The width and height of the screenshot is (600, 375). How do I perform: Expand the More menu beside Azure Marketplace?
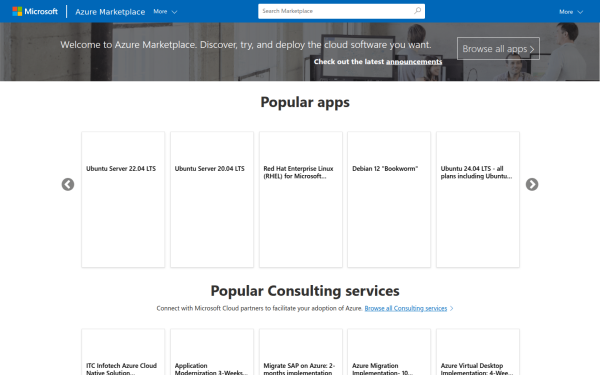click(x=165, y=12)
